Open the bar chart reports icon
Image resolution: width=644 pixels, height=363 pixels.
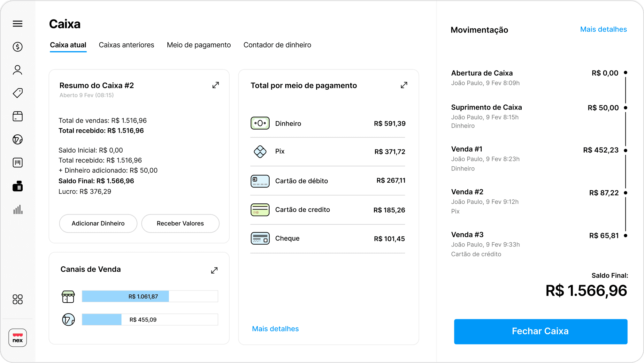click(x=18, y=209)
